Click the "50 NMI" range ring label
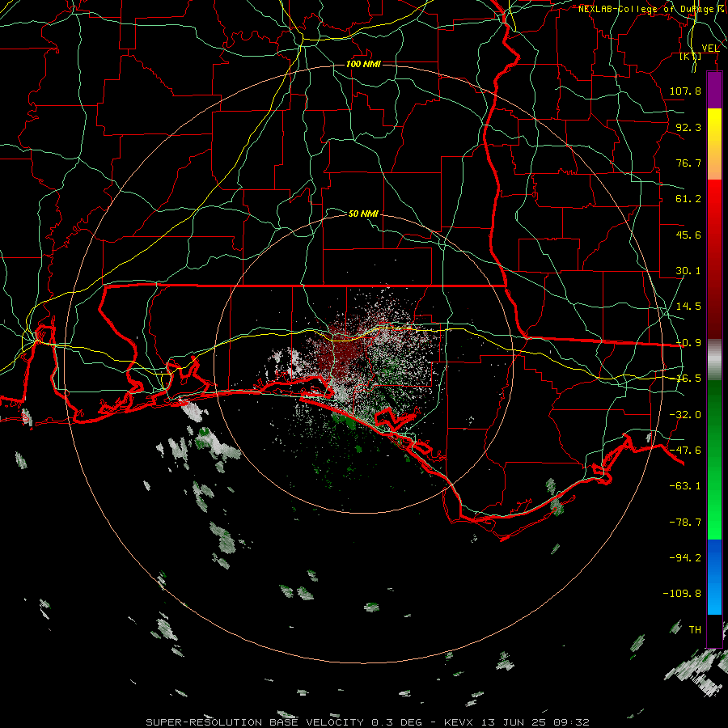 point(363,214)
